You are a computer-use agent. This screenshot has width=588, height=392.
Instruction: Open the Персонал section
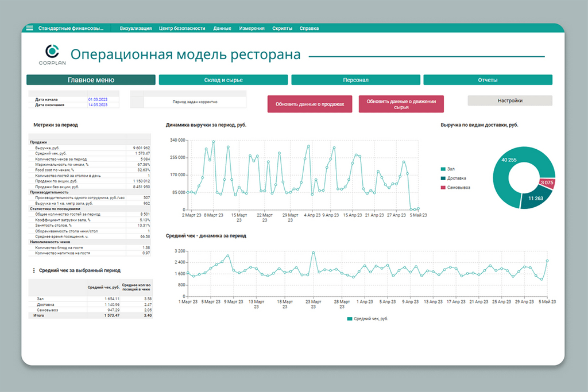[355, 80]
